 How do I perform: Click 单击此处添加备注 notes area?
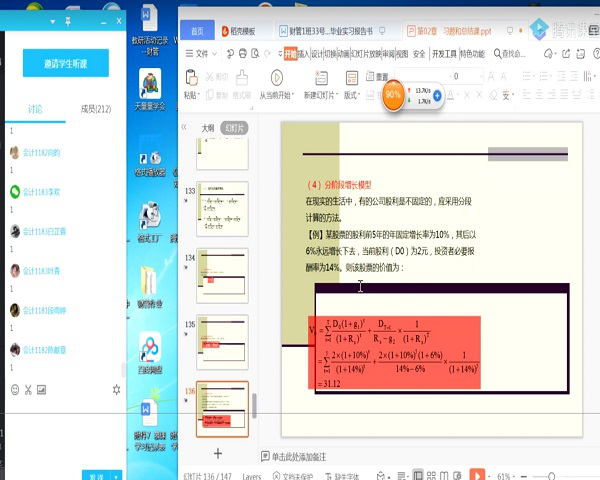click(298, 457)
